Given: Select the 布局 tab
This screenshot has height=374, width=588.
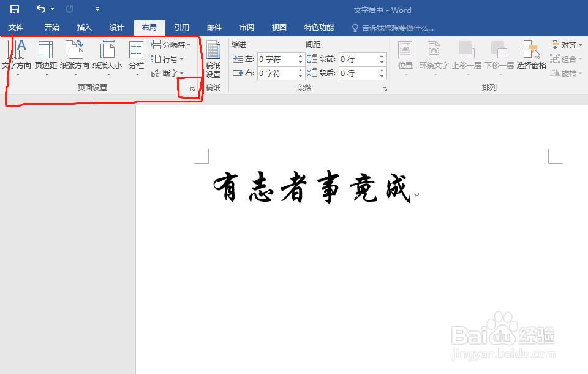Looking at the screenshot, I should (x=149, y=28).
